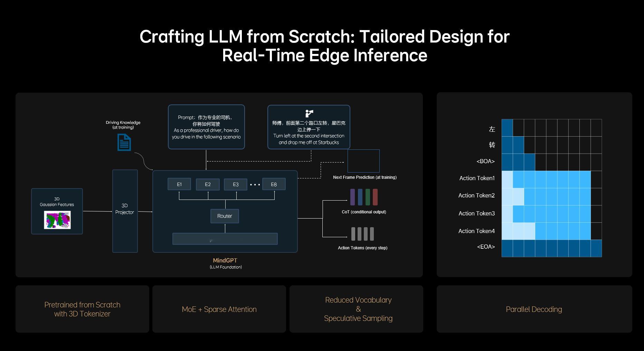Click the '3D Gaussian Features' caption text

[57, 202]
